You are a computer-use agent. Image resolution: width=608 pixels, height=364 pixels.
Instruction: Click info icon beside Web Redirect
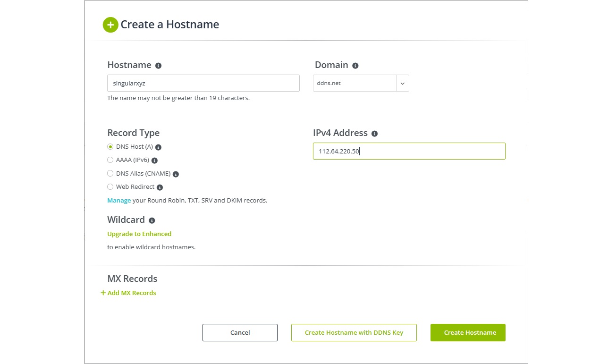tap(160, 187)
